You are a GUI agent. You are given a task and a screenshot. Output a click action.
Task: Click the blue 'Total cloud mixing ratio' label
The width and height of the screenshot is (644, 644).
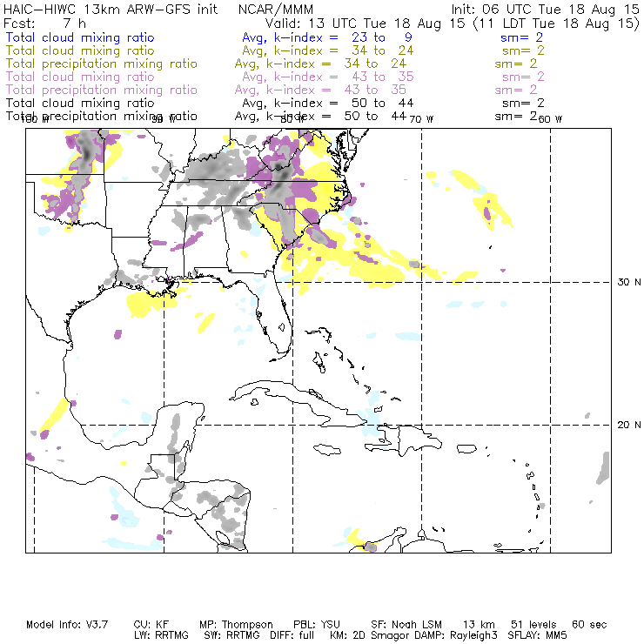coord(80,37)
